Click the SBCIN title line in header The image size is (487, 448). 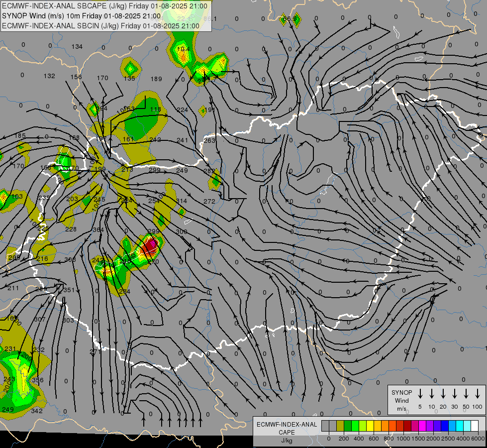[100, 26]
